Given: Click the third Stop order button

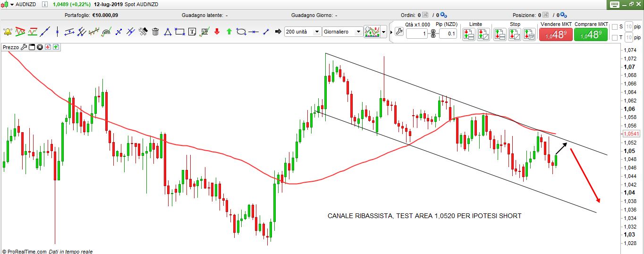Looking at the screenshot, I should coord(529,34).
